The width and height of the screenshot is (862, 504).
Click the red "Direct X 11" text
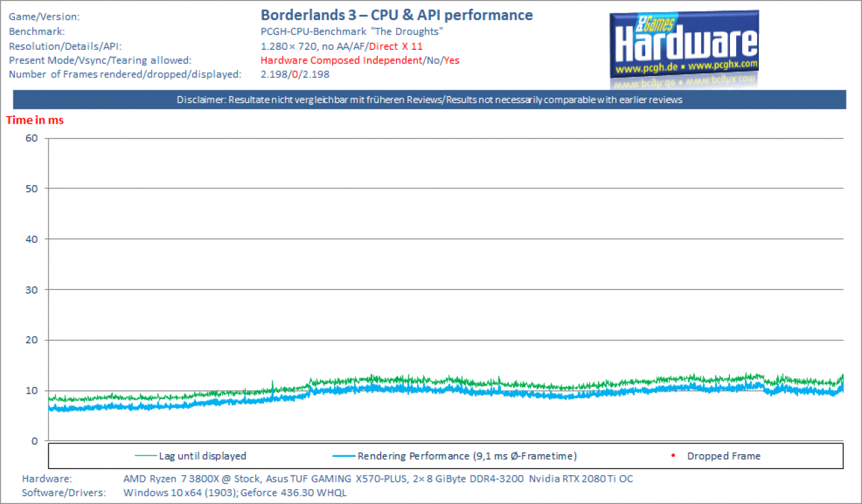396,46
